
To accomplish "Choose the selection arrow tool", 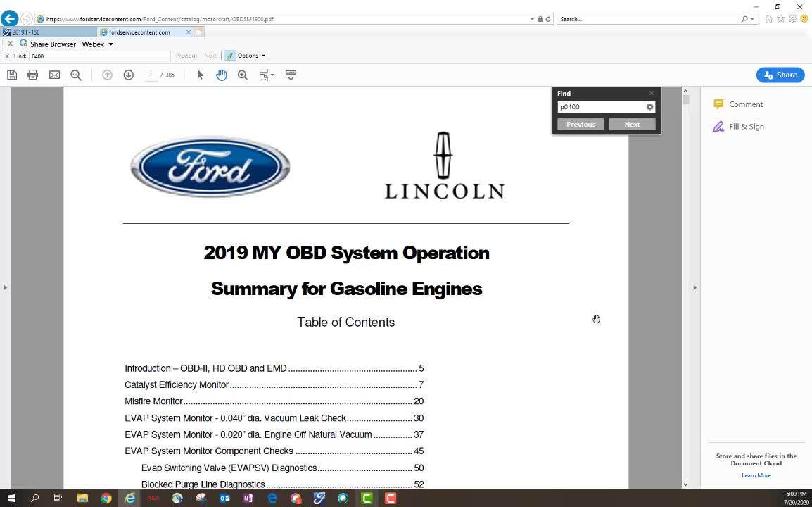I will tap(201, 75).
